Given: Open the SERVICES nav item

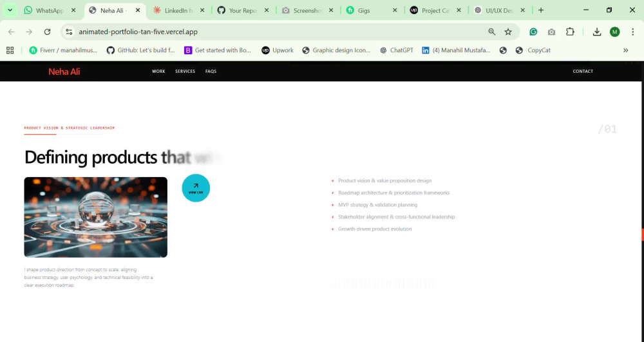Looking at the screenshot, I should [x=185, y=71].
